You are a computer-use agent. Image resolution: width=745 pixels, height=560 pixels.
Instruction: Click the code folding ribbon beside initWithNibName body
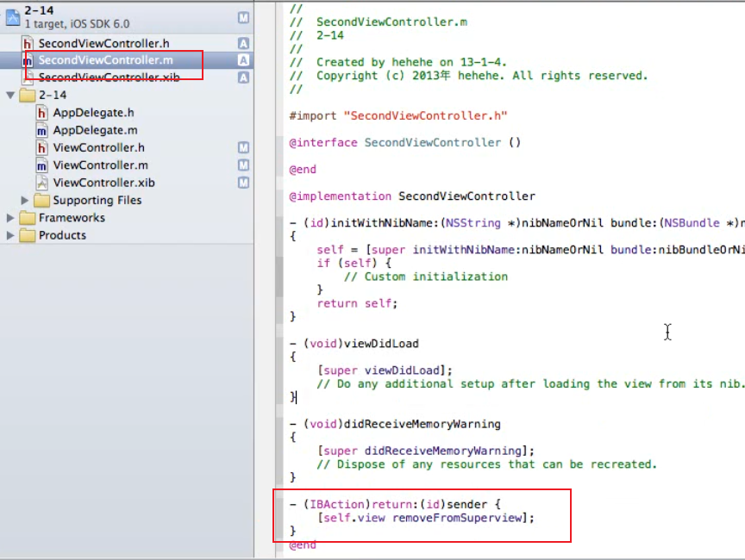[x=279, y=277]
